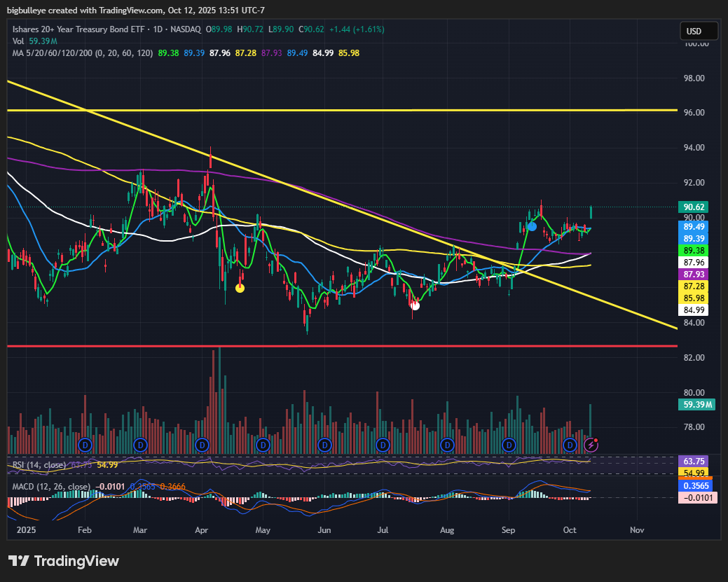
Task: Click the H90.72 high value in legend
Action: pyautogui.click(x=249, y=29)
